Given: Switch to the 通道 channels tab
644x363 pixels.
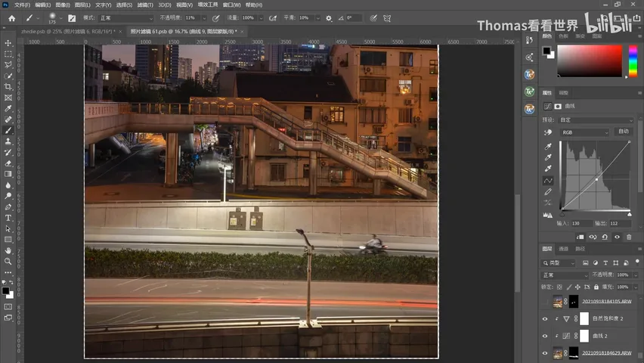Looking at the screenshot, I should pos(564,249).
